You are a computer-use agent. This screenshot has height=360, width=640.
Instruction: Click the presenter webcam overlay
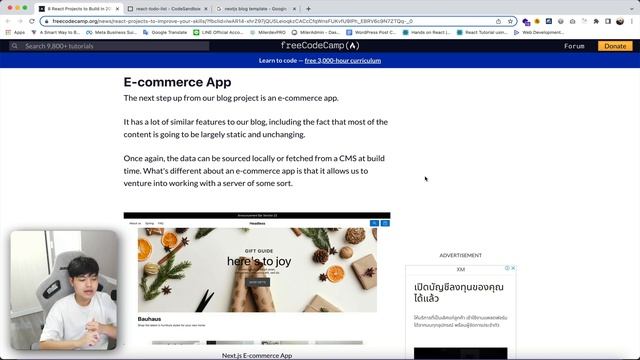coord(64,290)
